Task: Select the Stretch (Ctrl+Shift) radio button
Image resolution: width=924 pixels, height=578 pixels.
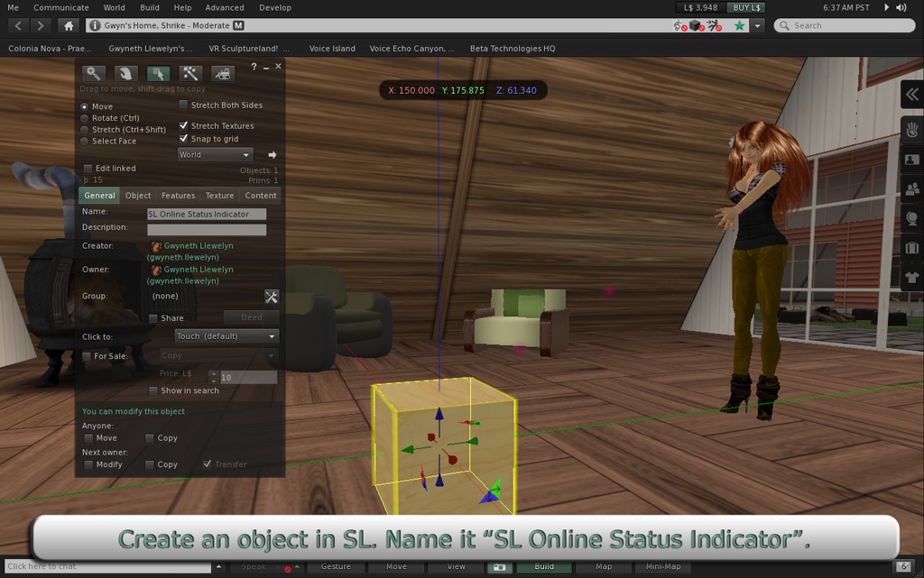Action: pyautogui.click(x=84, y=130)
